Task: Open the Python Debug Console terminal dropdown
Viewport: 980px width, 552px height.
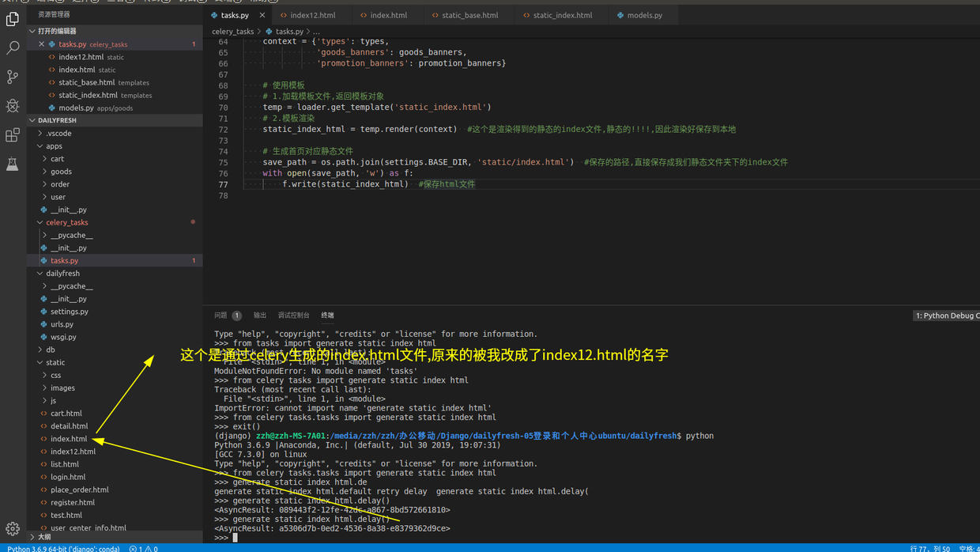Action: (x=946, y=316)
